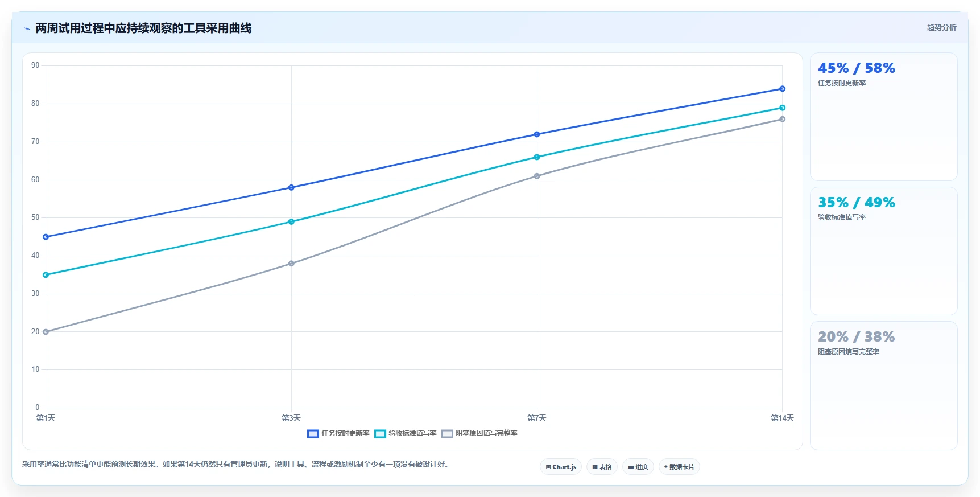Click the 趋势分析 label in the header
Screen dimensions: 980x497
[941, 27]
